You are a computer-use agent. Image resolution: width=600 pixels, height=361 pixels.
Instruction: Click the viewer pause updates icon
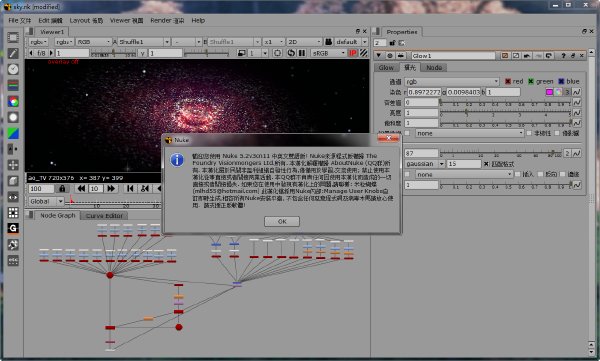[302, 53]
